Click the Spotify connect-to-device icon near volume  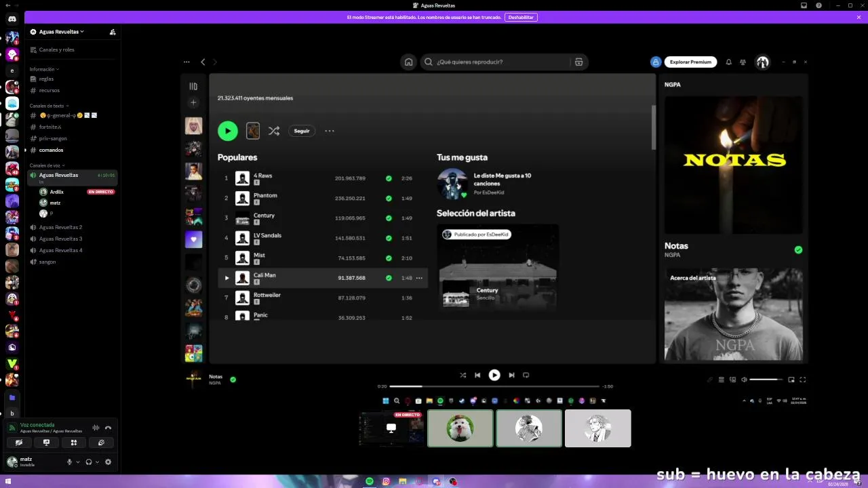[733, 380]
